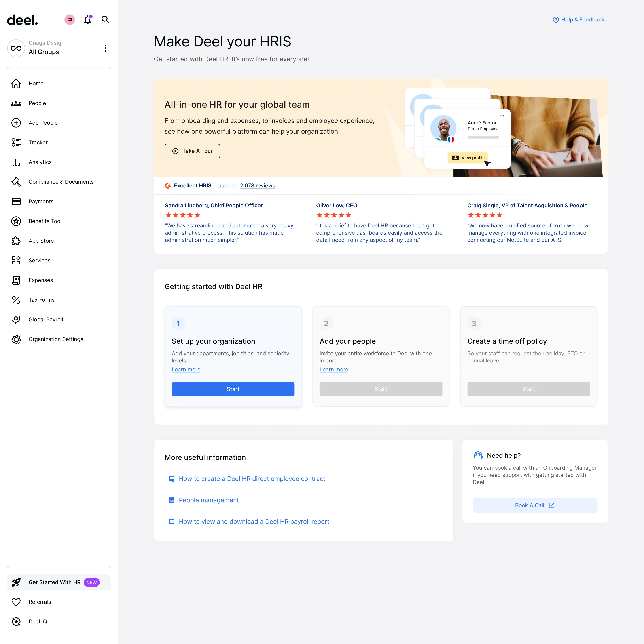Click the Onaga Design infinity logo
The width and height of the screenshot is (644, 644).
pyautogui.click(x=16, y=48)
